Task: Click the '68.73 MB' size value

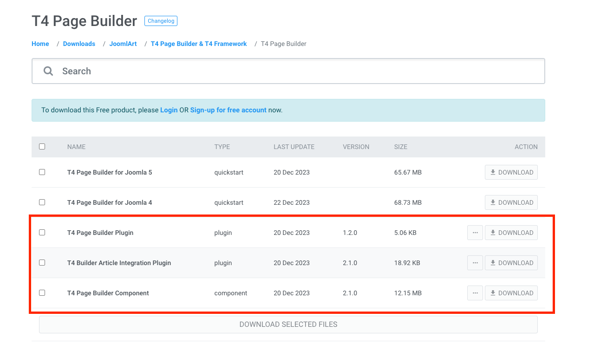Action: [x=408, y=202]
